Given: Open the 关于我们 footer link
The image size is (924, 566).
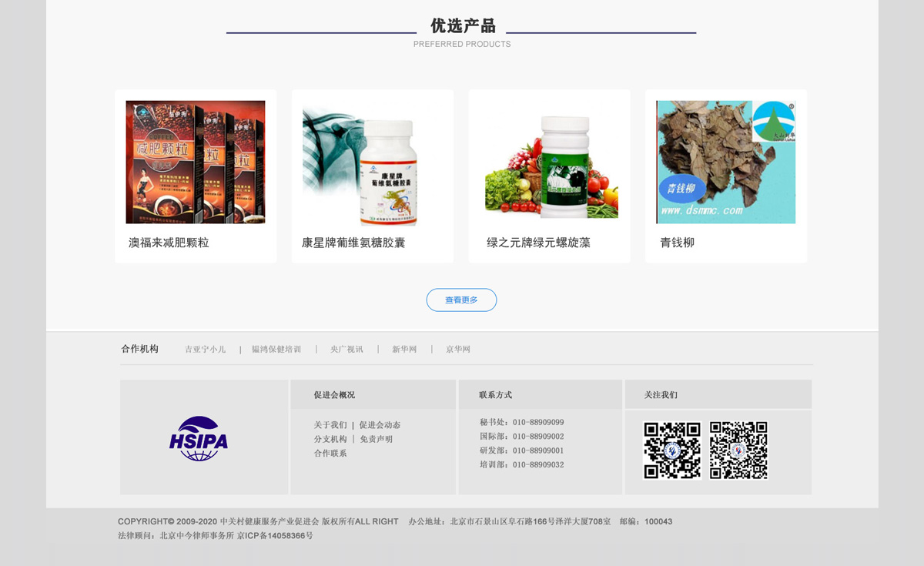Looking at the screenshot, I should [x=330, y=425].
